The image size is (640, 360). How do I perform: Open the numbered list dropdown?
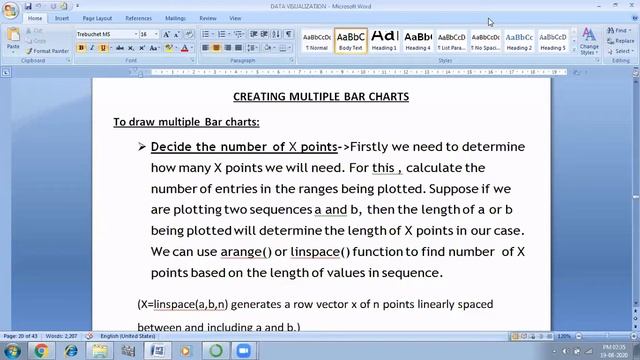point(229,34)
